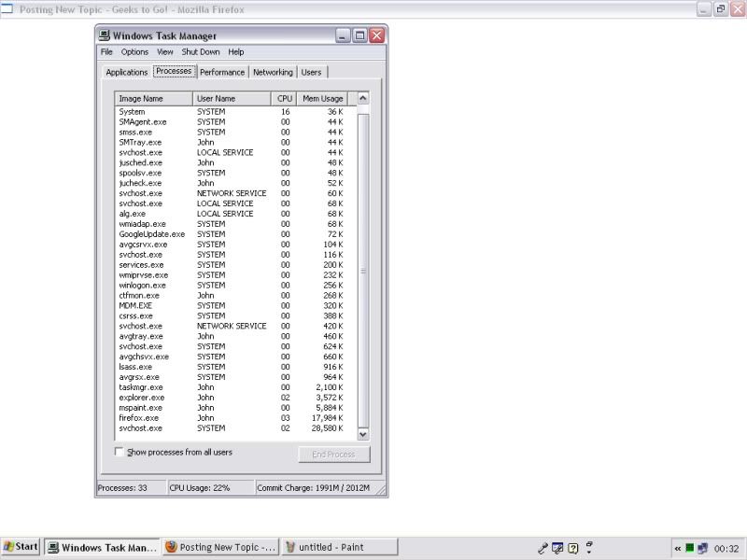Check Show processes from all users
This screenshot has width=747, height=560.
coord(120,452)
